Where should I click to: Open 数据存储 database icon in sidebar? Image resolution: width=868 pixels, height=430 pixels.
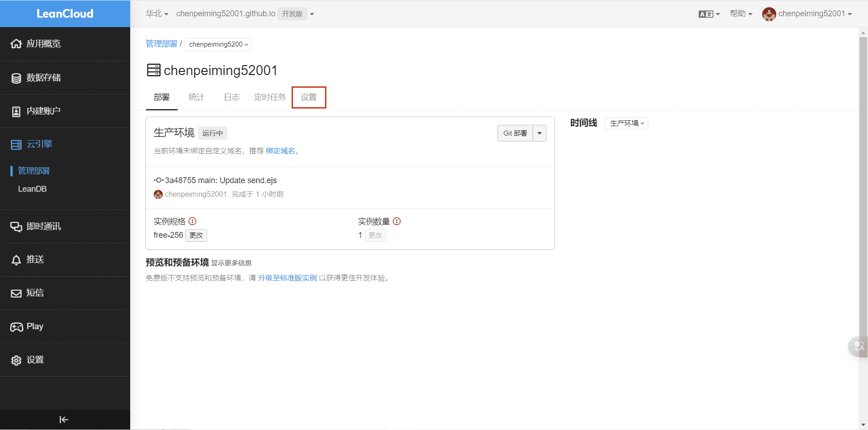(16, 78)
